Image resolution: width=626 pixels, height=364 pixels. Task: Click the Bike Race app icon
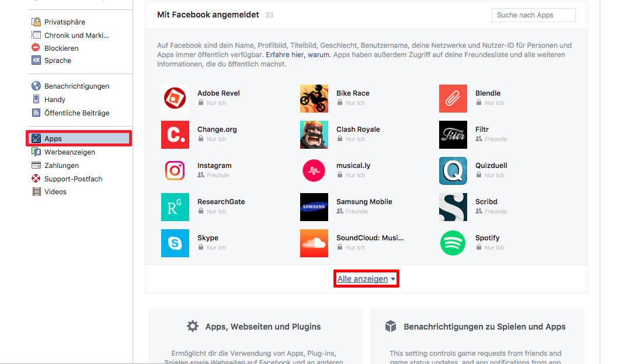tap(314, 99)
